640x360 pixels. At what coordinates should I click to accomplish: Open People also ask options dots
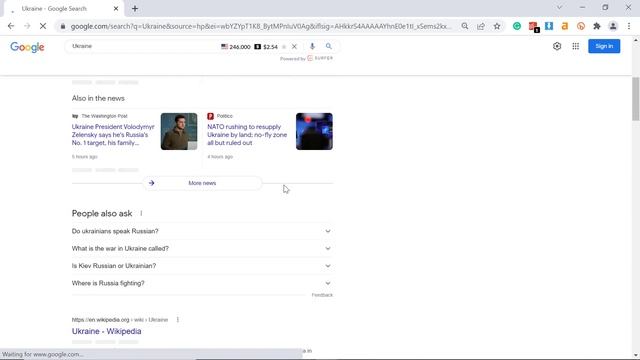[x=141, y=213]
